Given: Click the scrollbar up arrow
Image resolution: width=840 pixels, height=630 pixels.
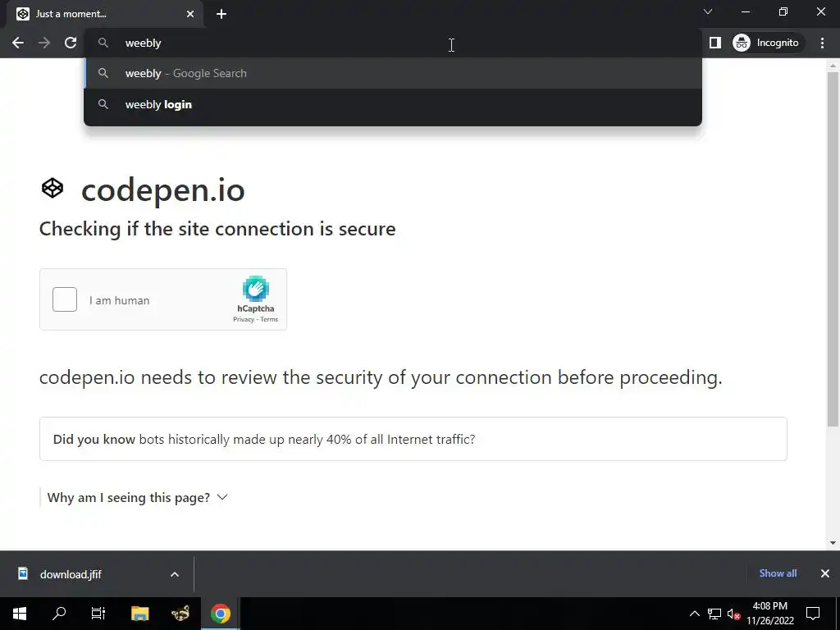Looking at the screenshot, I should tap(833, 66).
